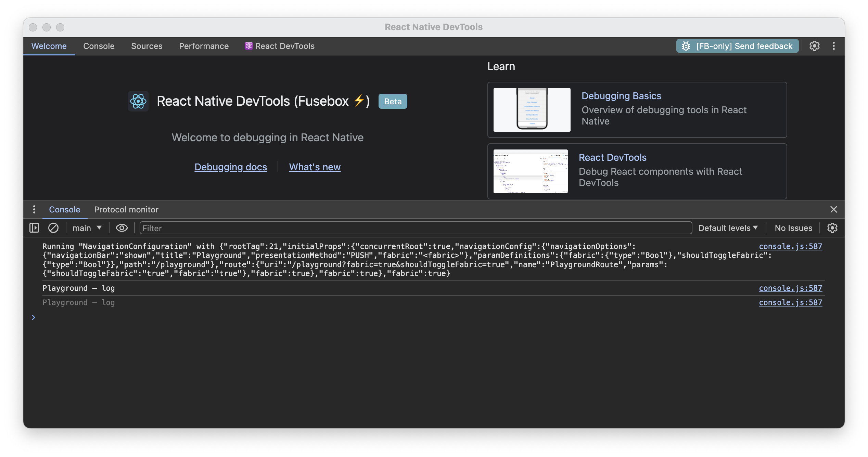Click the window's red close light

(33, 27)
